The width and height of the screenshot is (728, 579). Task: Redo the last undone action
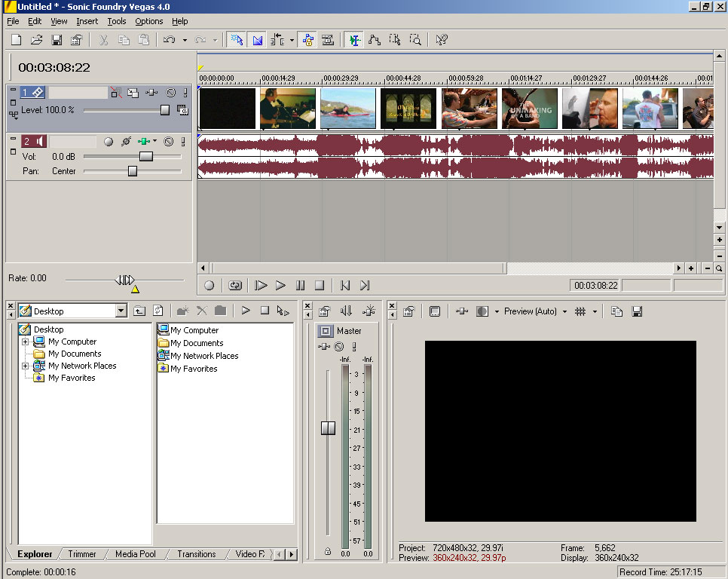pos(200,40)
